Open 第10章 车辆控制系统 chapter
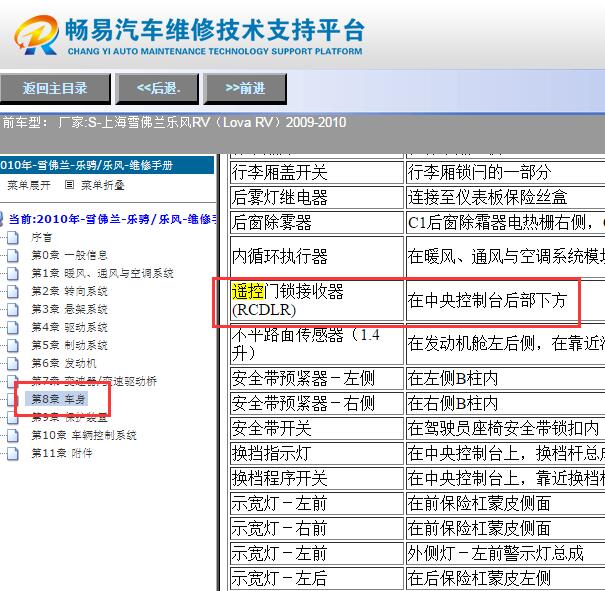The image size is (605, 591). [x=84, y=436]
